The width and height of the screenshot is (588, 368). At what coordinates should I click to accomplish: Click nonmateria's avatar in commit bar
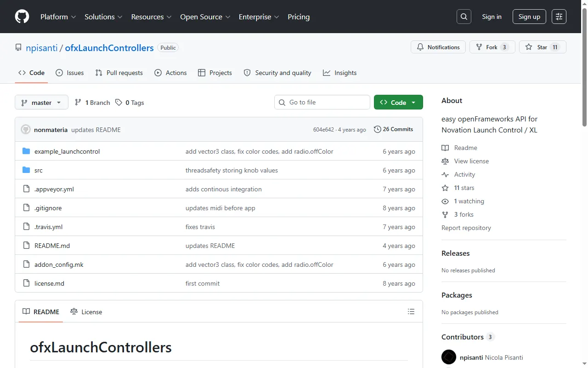point(26,130)
